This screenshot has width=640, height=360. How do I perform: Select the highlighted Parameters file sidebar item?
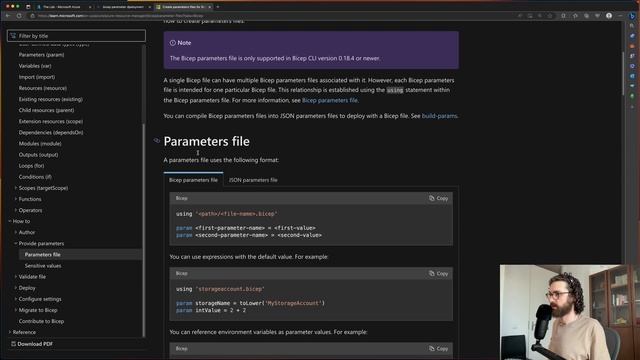point(81,254)
